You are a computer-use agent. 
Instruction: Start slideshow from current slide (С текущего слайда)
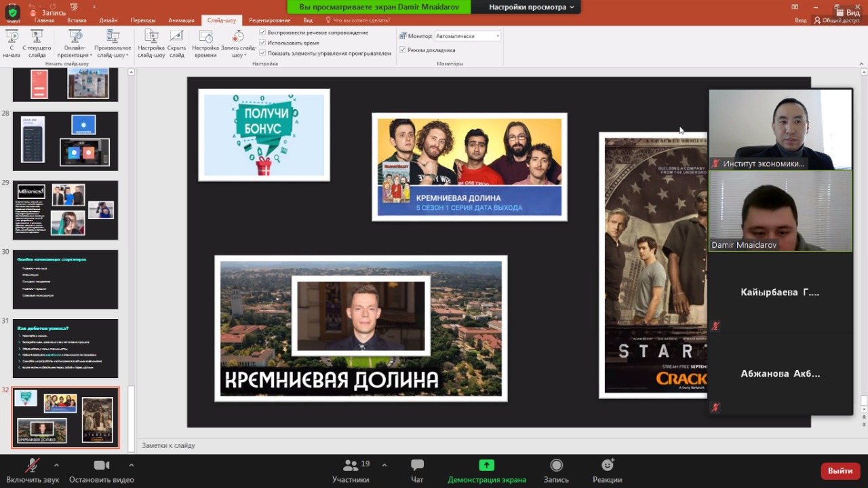coord(37,43)
